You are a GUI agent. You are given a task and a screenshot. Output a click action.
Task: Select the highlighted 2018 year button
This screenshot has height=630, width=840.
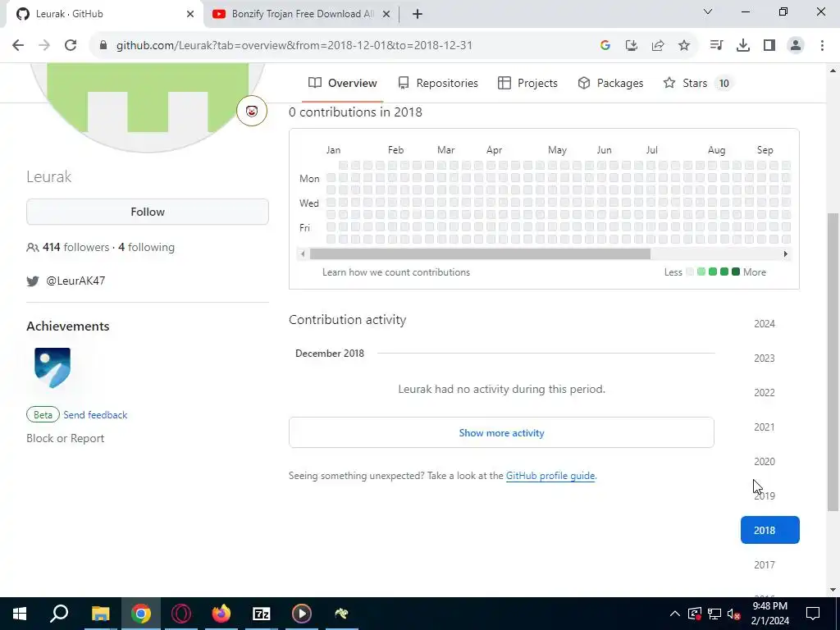(769, 530)
